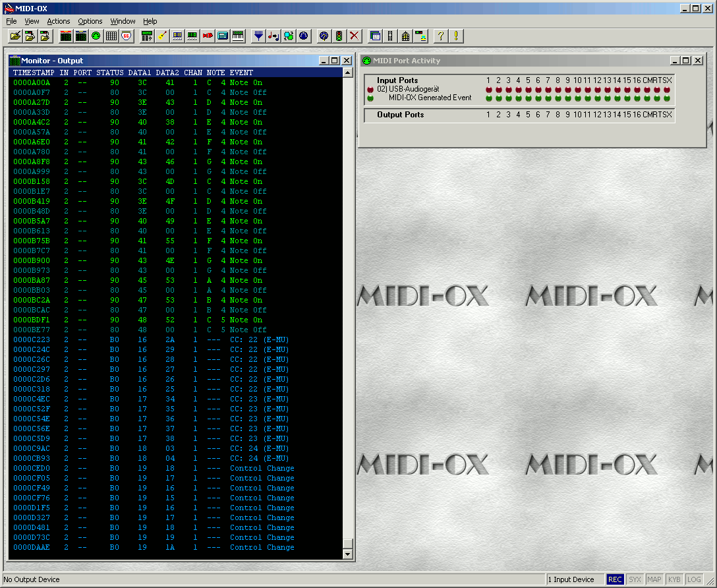
Task: Open the Options menu
Action: [x=90, y=21]
